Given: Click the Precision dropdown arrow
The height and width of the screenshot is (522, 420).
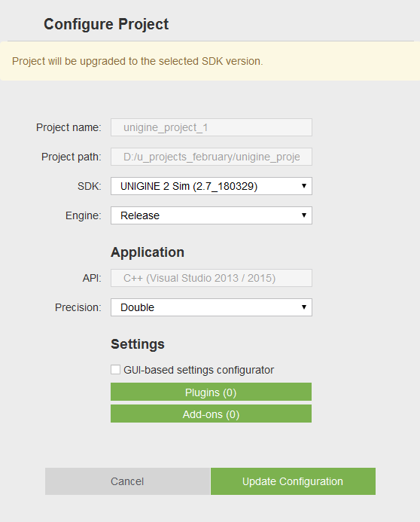Looking at the screenshot, I should (x=303, y=307).
